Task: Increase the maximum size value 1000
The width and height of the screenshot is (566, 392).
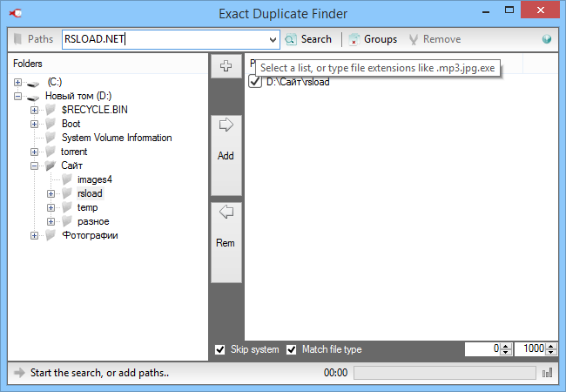Action: tap(551, 346)
